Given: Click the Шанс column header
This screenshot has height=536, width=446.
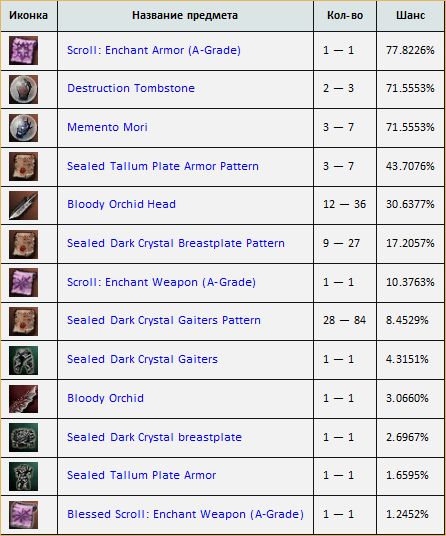Looking at the screenshot, I should [x=410, y=15].
